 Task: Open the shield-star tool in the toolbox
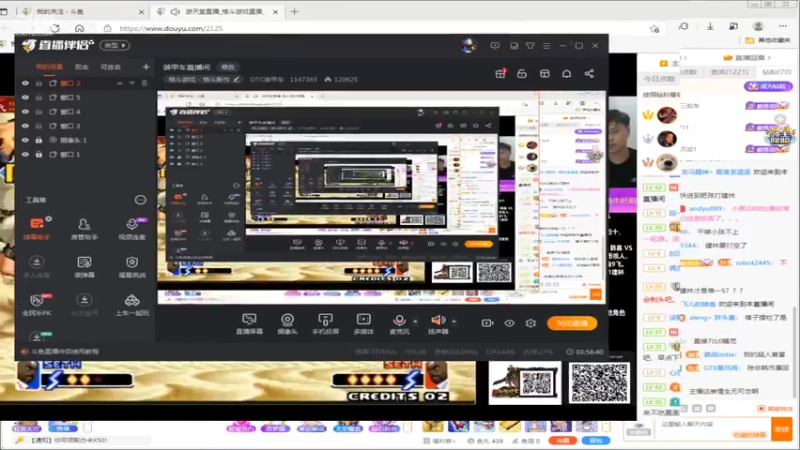tap(132, 266)
